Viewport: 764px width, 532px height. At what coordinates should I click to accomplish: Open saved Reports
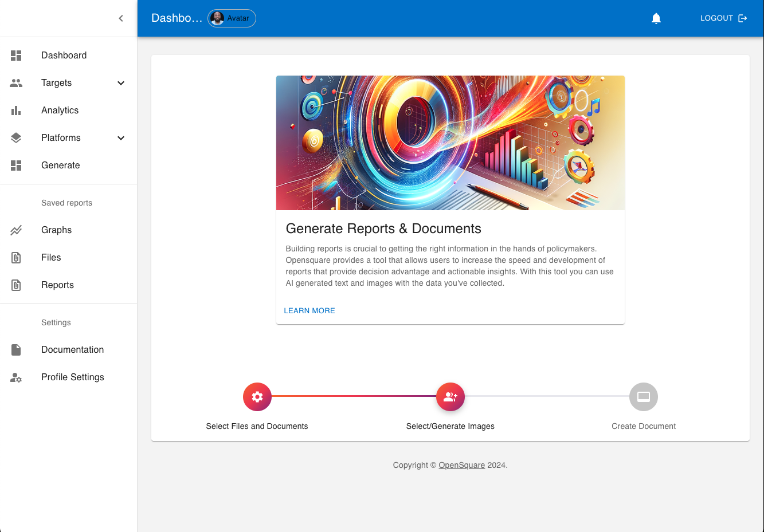point(69,285)
